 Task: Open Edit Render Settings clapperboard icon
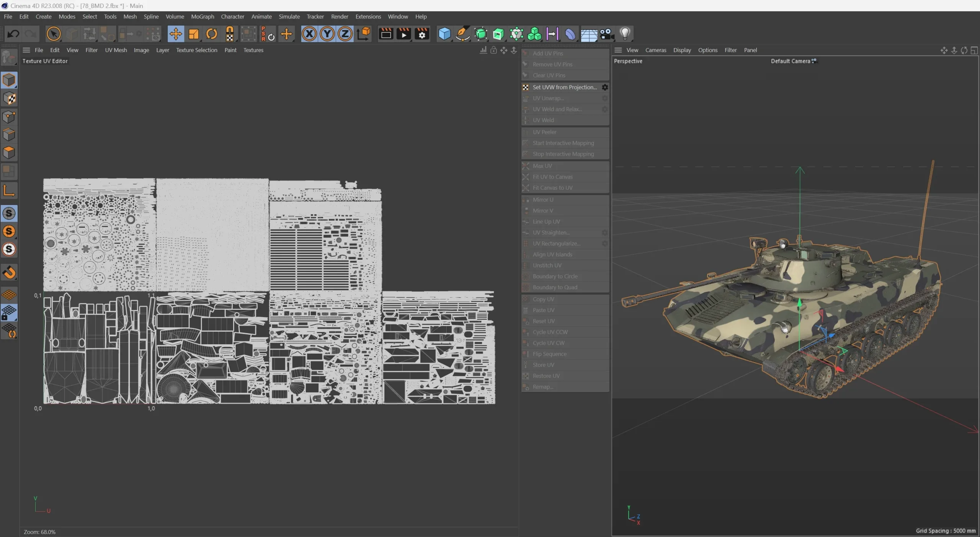(x=422, y=34)
